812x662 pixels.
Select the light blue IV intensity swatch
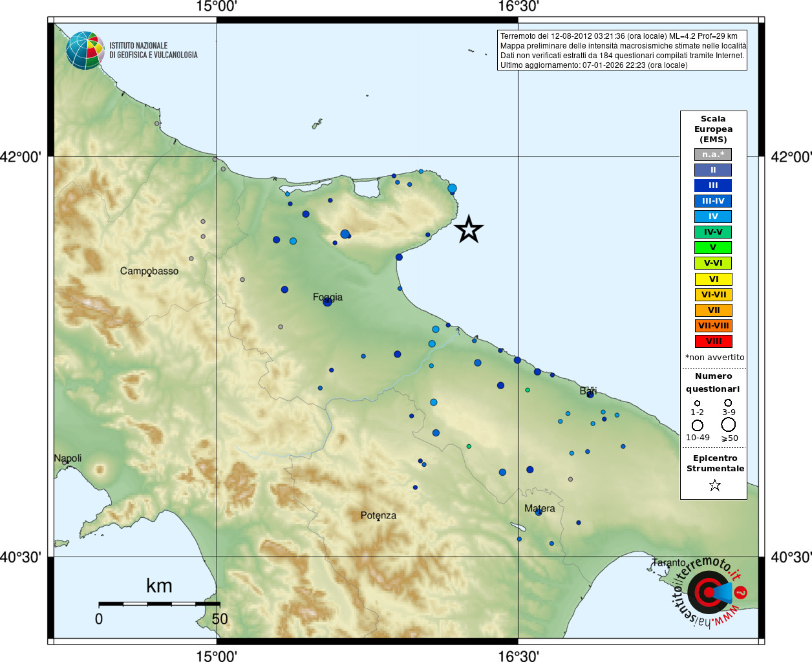713,217
